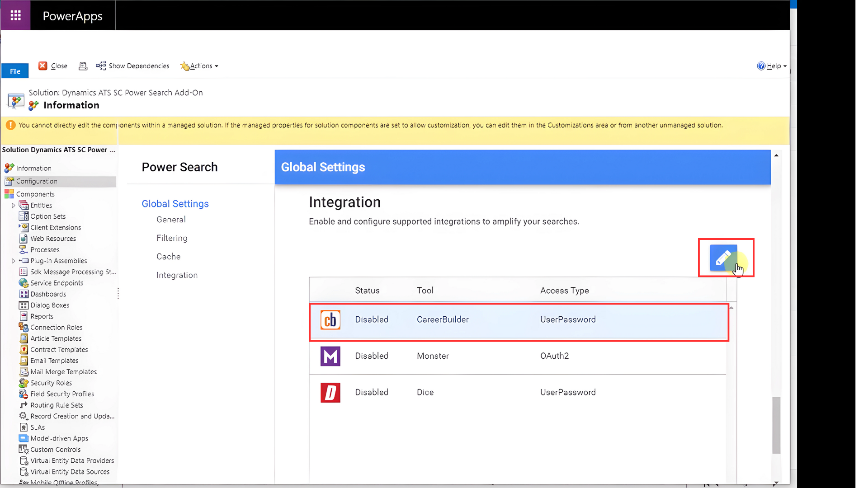The image size is (868, 488).
Task: Click the Web Resources icon
Action: 24,239
